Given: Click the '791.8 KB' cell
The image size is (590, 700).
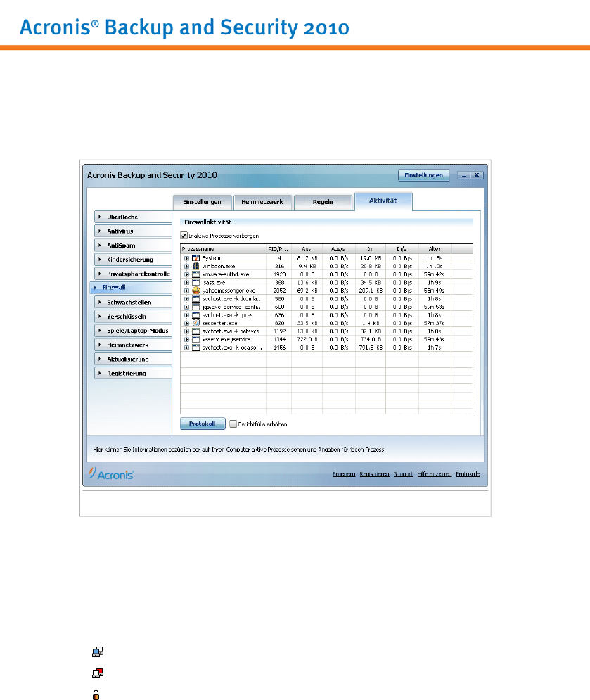Looking at the screenshot, I should point(371,348).
